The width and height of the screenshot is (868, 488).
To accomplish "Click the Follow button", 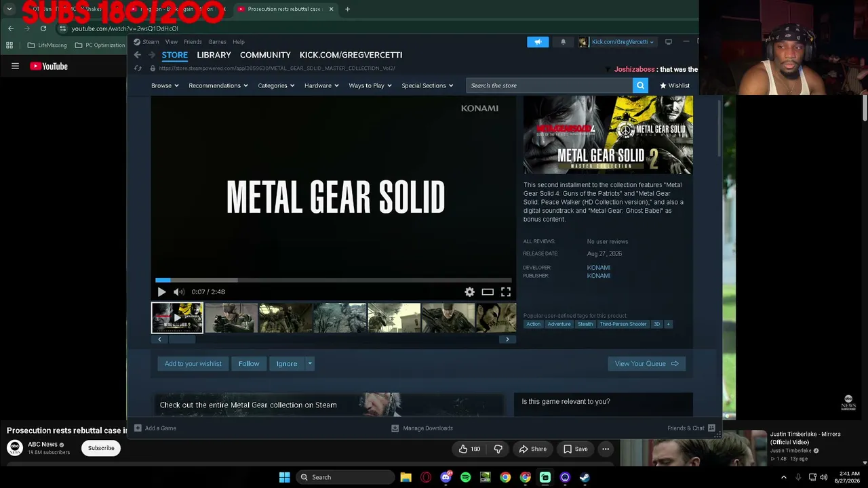I will (249, 364).
